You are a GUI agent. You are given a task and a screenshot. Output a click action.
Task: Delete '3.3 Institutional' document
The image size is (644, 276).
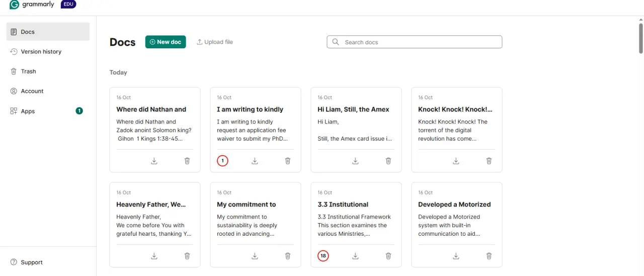click(388, 256)
